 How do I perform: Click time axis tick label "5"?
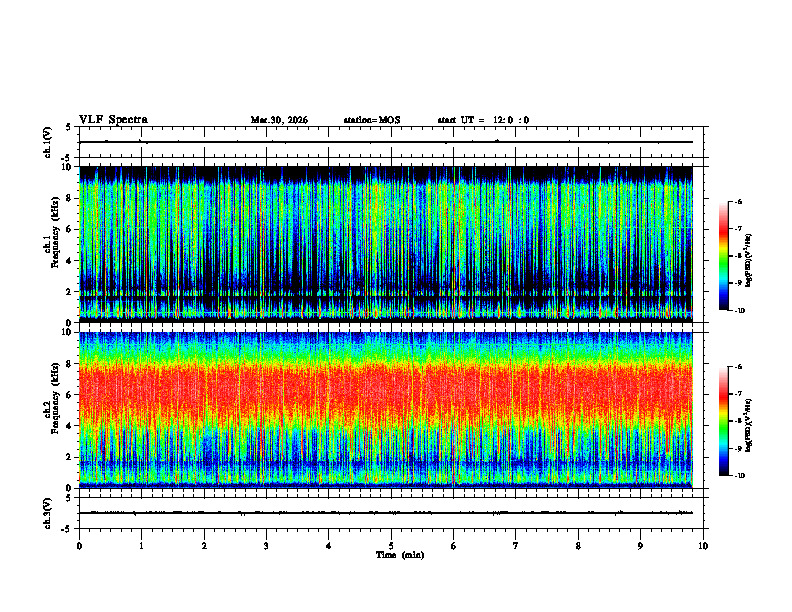(x=391, y=546)
